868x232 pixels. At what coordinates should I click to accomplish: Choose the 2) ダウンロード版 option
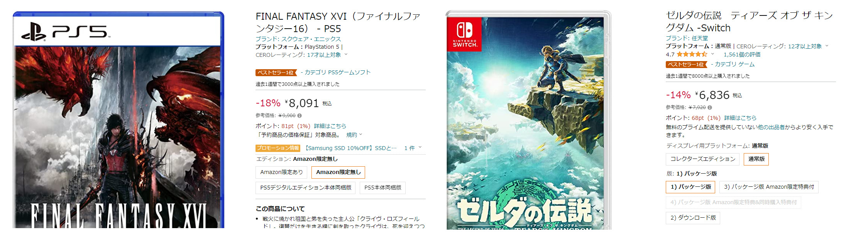coord(693,218)
